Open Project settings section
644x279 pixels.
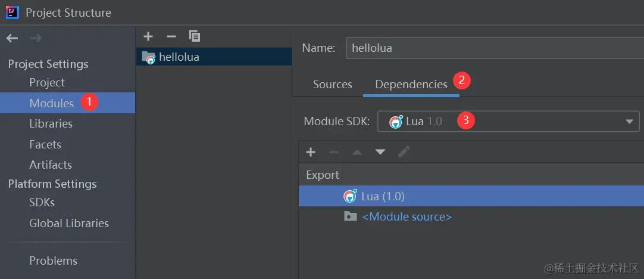47,82
